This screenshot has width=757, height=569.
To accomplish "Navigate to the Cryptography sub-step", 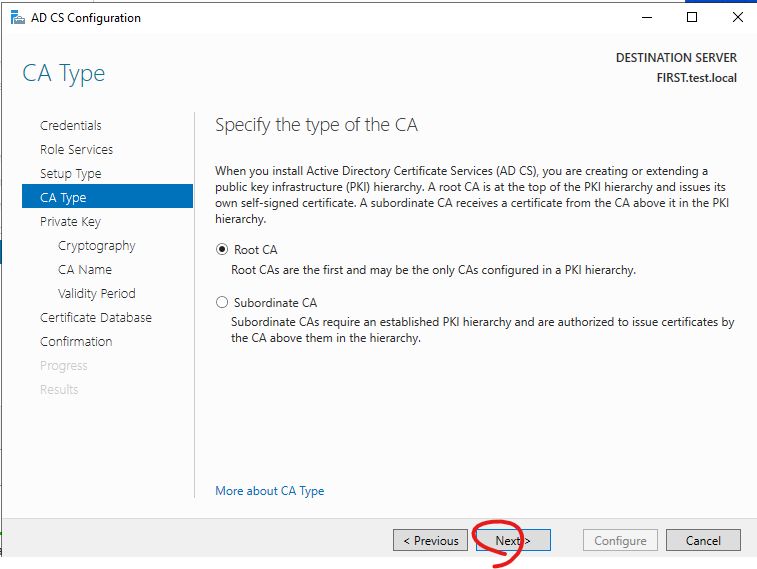I will click(x=97, y=246).
